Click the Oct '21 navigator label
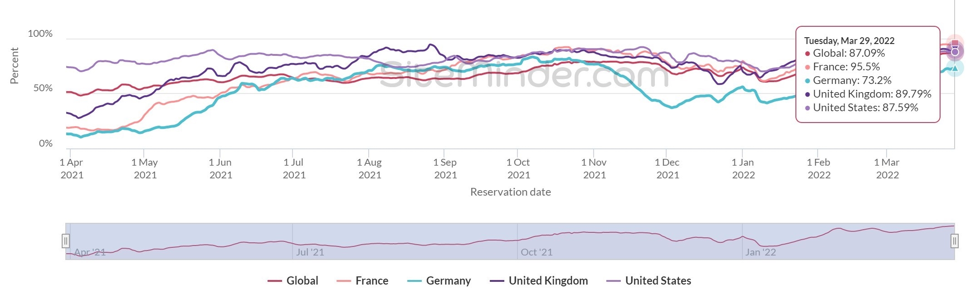This screenshot has width=980, height=290. pos(536,252)
